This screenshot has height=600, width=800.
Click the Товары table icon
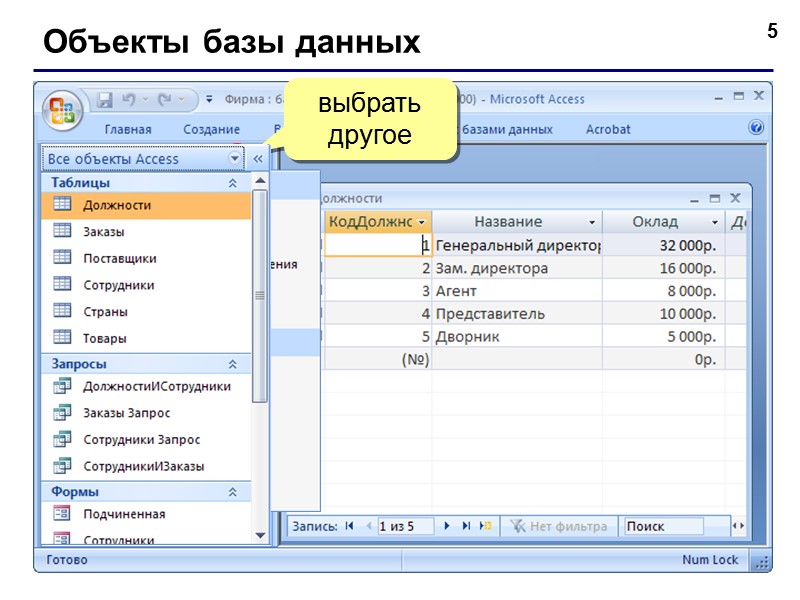pyautogui.click(x=62, y=337)
